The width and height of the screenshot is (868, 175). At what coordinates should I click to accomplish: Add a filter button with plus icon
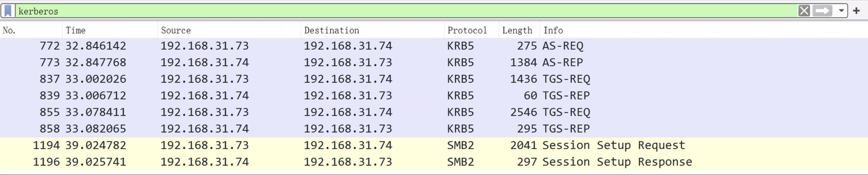click(857, 11)
